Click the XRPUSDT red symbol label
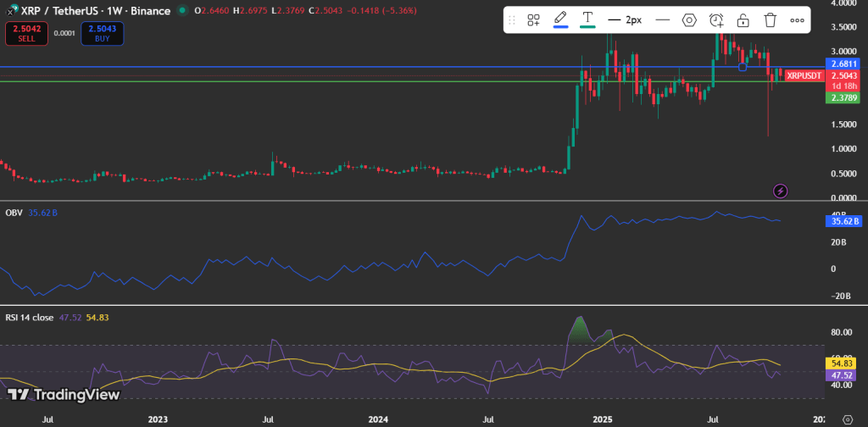 coord(804,75)
